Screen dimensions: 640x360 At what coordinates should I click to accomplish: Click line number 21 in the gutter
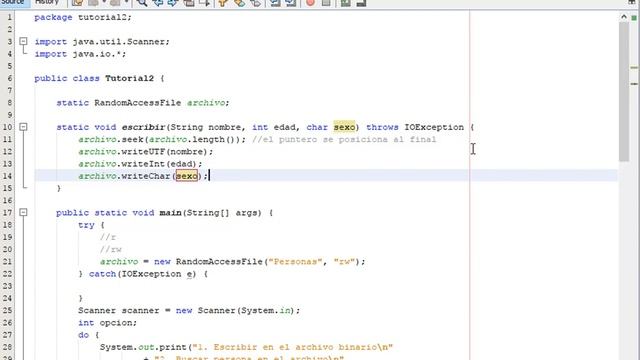[7, 262]
